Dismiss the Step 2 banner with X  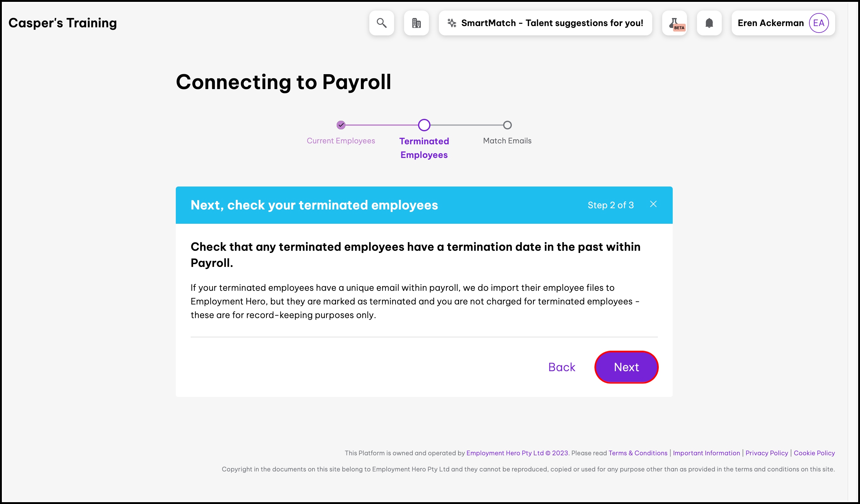pyautogui.click(x=653, y=204)
